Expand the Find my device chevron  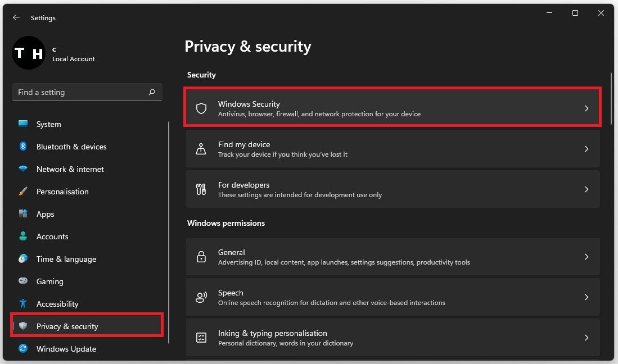click(x=586, y=149)
